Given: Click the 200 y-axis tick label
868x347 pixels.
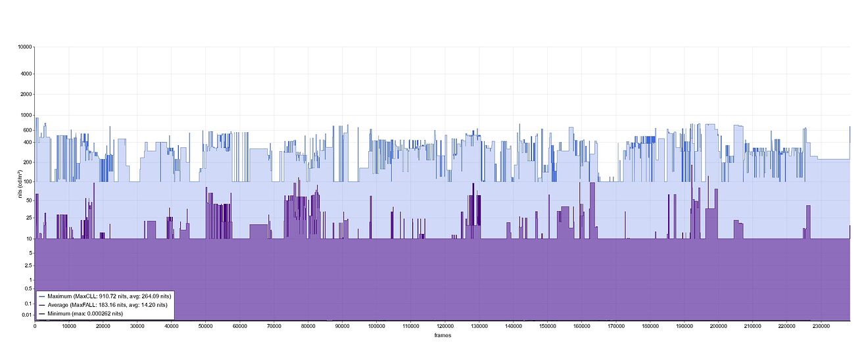Looking at the screenshot, I should click(28, 162).
